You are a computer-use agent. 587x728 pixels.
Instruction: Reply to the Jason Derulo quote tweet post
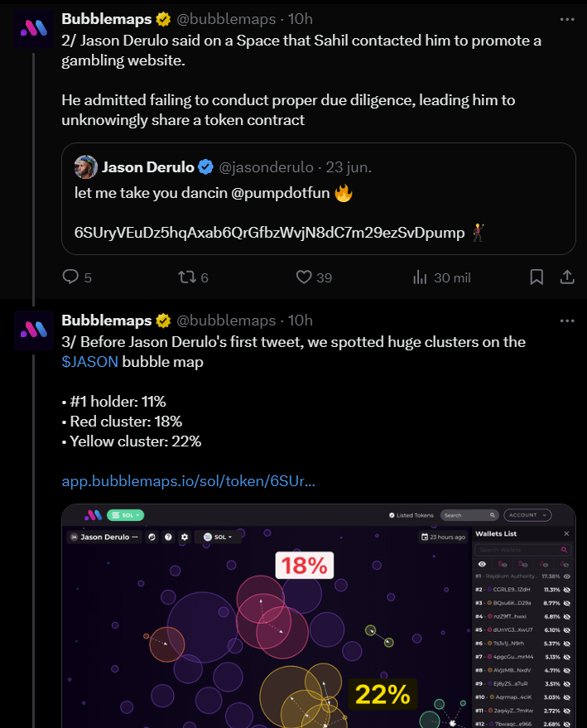click(x=71, y=277)
